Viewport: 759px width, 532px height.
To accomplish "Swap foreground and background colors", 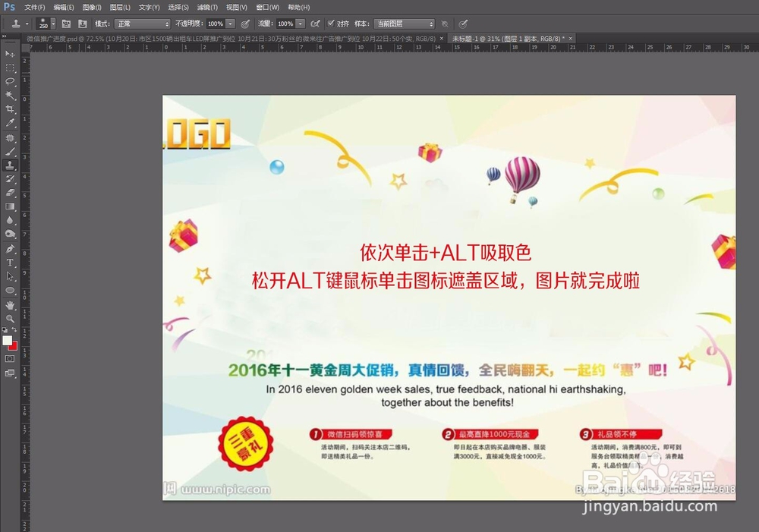I will coord(14,329).
